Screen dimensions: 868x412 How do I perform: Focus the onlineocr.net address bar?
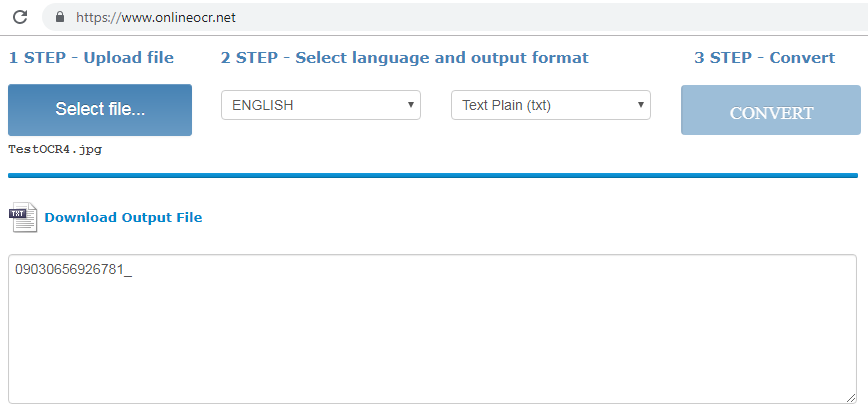tap(450, 17)
